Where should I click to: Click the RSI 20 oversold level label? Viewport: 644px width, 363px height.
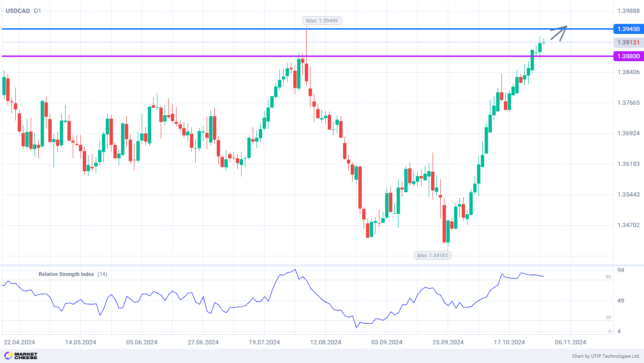pyautogui.click(x=608, y=318)
